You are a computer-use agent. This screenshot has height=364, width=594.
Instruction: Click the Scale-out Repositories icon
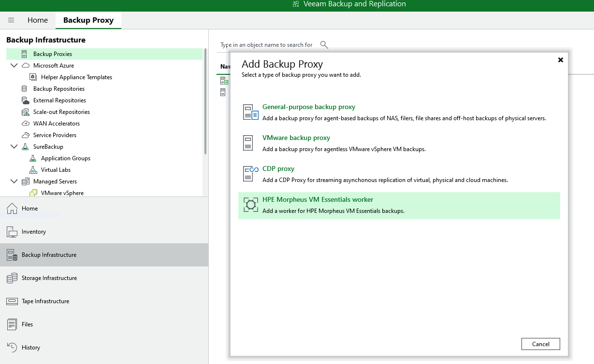point(26,112)
